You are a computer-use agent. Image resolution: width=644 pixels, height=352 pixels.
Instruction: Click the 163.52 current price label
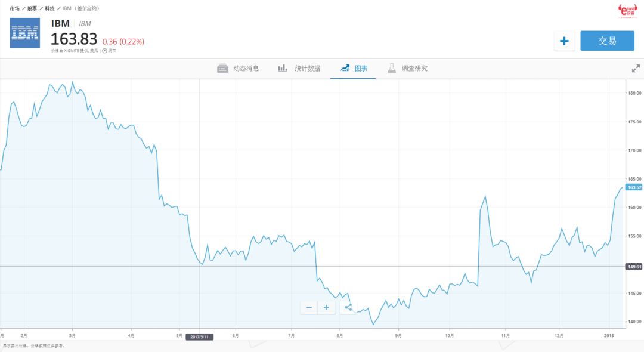(x=634, y=187)
